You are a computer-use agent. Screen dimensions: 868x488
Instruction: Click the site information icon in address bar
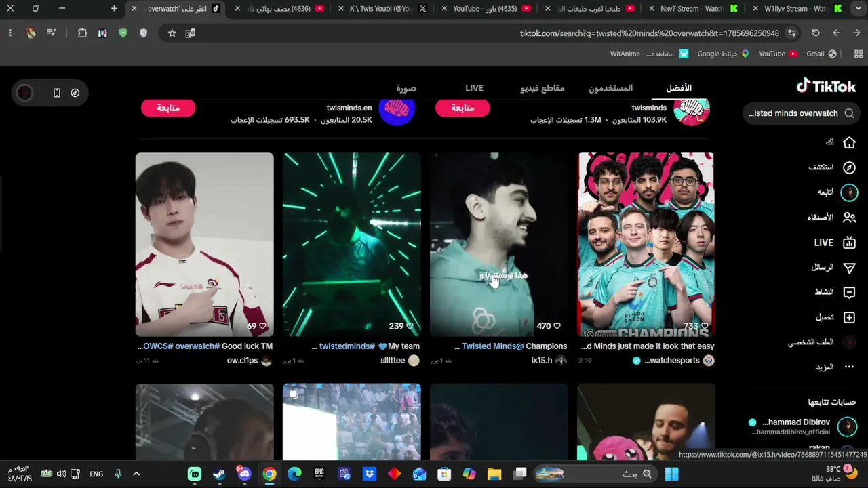(792, 33)
